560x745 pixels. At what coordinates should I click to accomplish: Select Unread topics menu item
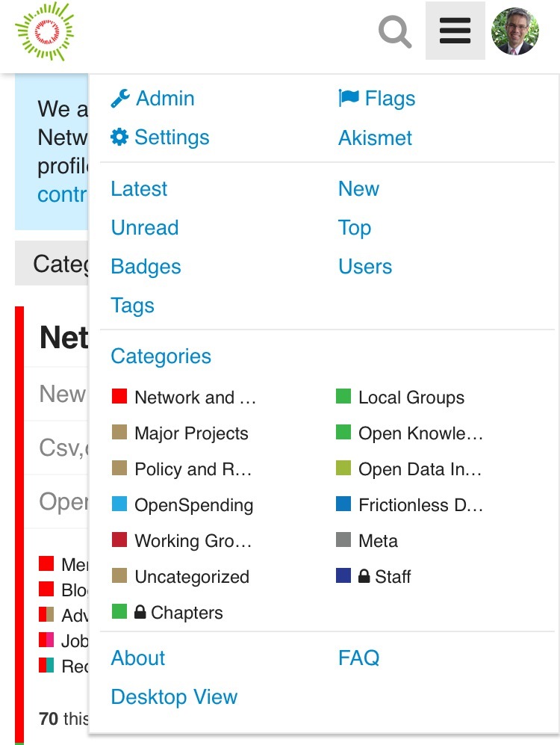tap(145, 228)
